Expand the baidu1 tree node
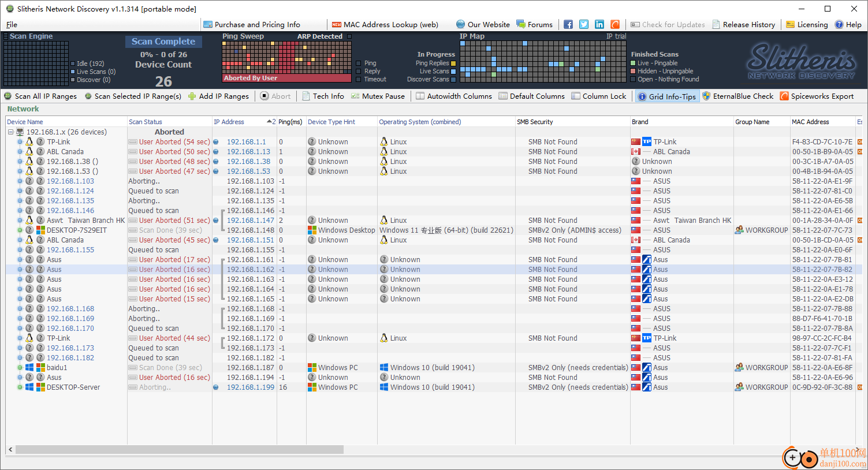The height and width of the screenshot is (470, 868). point(20,367)
